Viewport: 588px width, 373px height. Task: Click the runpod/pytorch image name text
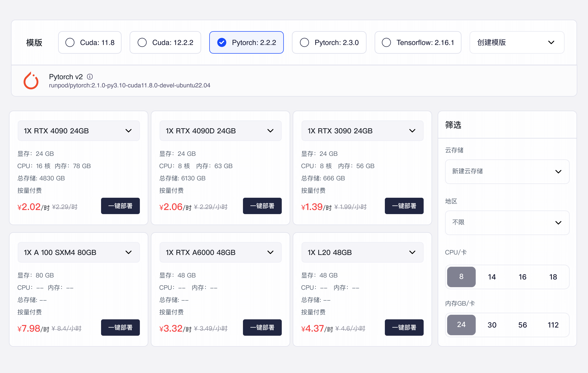[130, 85]
